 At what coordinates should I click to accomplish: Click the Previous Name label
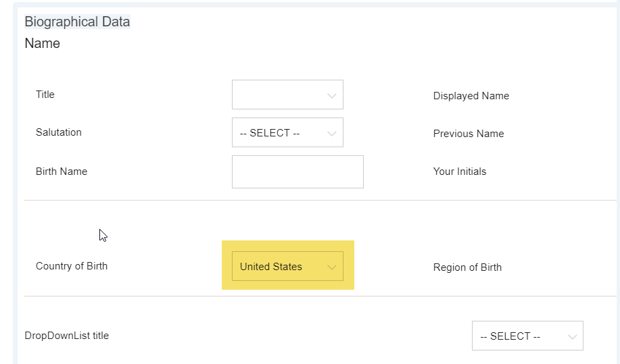[469, 134]
